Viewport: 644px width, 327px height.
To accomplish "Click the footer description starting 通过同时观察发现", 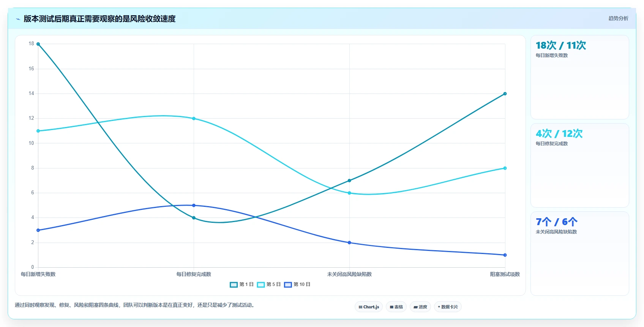I will [x=134, y=305].
